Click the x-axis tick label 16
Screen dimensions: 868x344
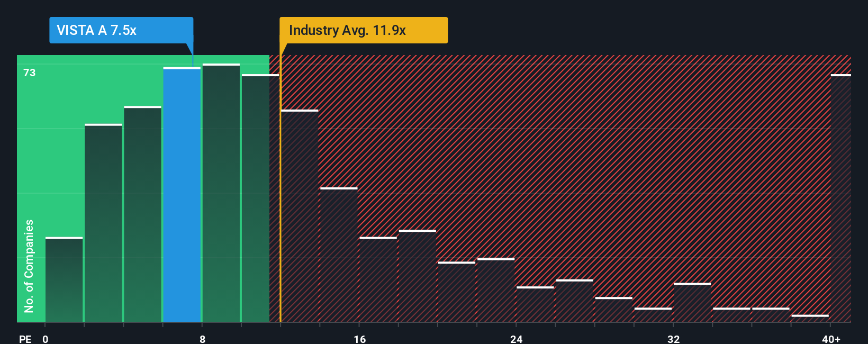click(359, 339)
